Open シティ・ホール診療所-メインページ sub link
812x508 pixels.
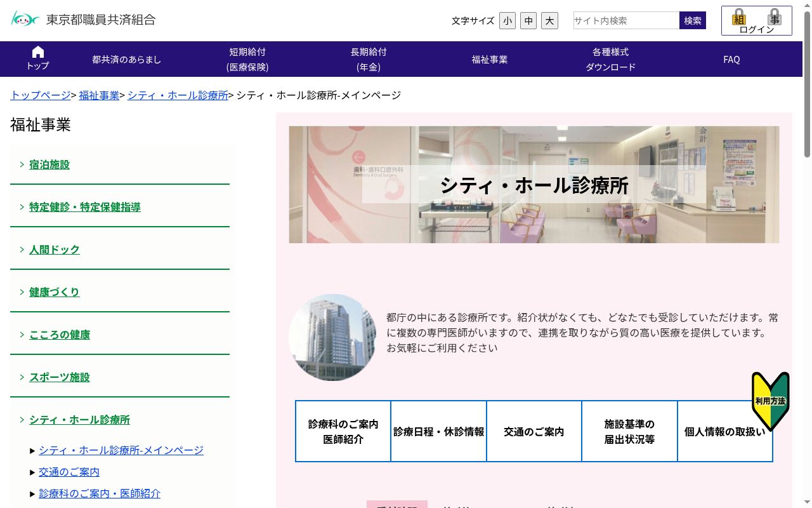tap(121, 450)
